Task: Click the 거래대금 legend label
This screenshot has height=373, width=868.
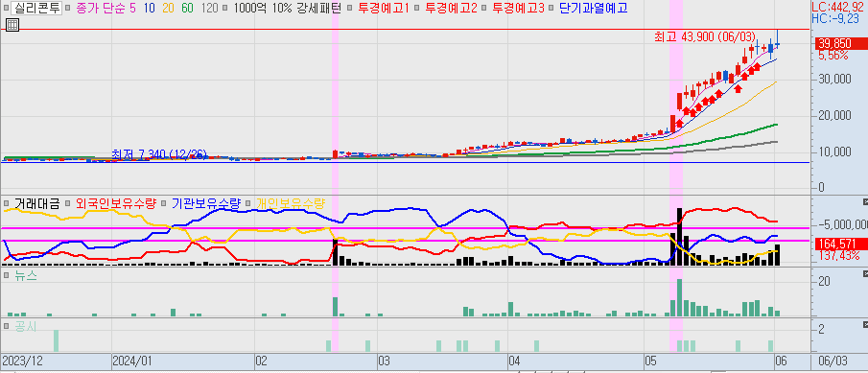Action: click(36, 203)
